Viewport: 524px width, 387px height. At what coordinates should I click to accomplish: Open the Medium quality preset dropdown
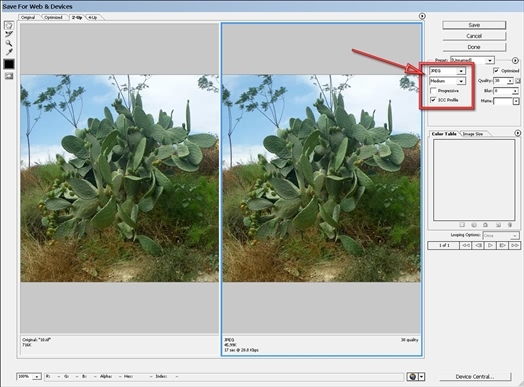click(x=447, y=81)
